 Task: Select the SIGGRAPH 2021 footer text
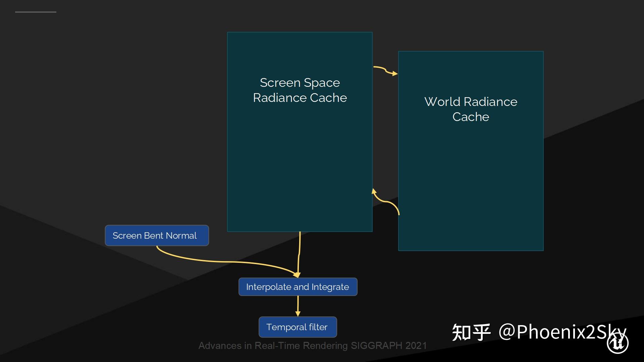pos(312,346)
